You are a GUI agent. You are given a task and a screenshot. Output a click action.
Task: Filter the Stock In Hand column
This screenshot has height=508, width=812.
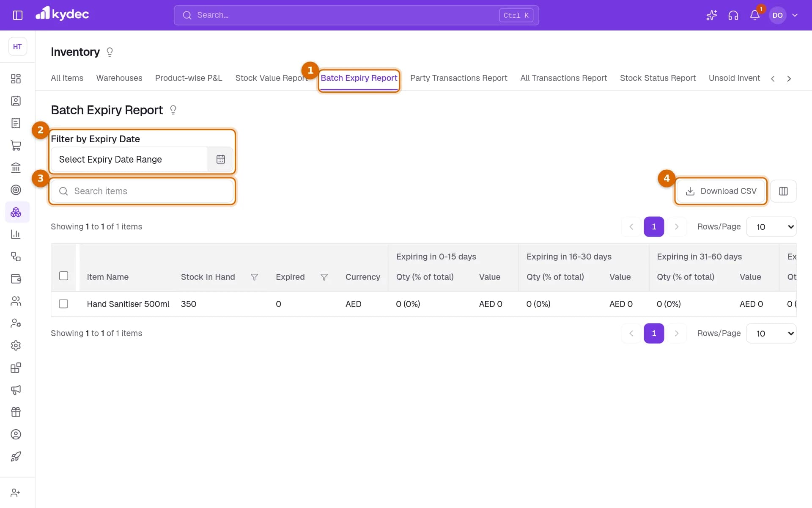[254, 277]
